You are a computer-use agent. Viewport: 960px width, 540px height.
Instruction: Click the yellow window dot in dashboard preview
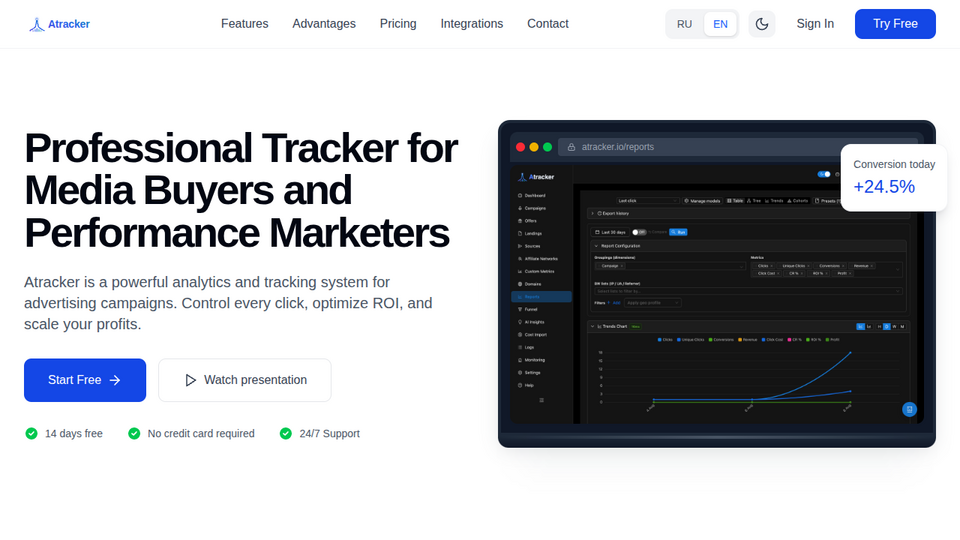pos(534,147)
